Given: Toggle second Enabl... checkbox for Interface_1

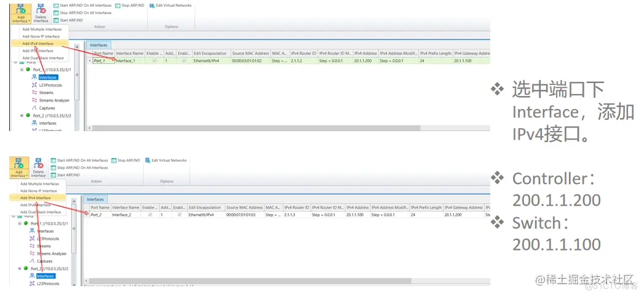Looking at the screenshot, I should point(184,60).
